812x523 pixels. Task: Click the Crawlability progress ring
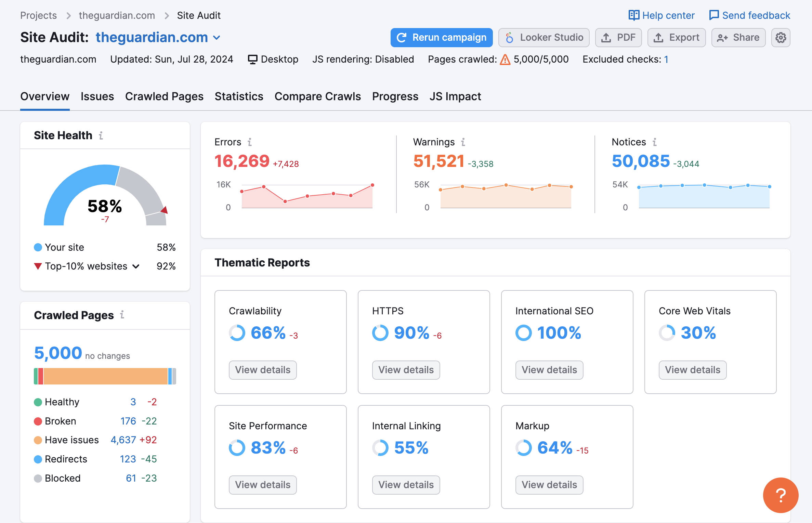[237, 332]
